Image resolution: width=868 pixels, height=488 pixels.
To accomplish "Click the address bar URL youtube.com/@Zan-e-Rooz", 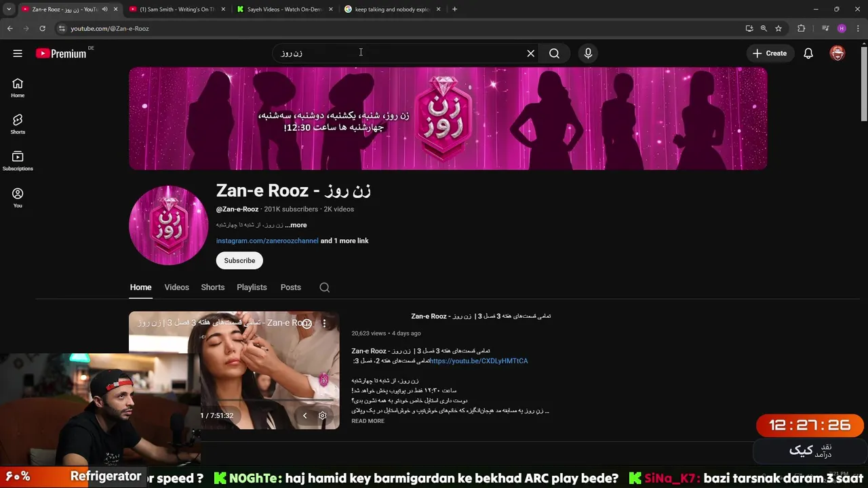I will pos(110,28).
